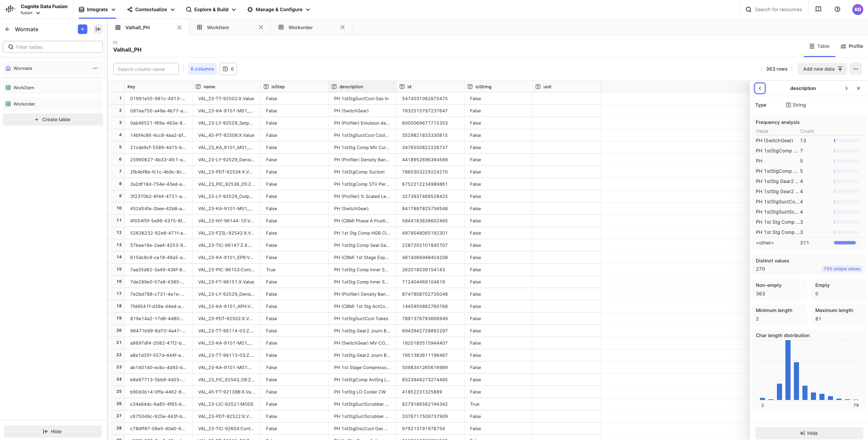Viewport: 868px width, 440px height.
Task: Click the isString True cell in row 26
Action: 498,404
